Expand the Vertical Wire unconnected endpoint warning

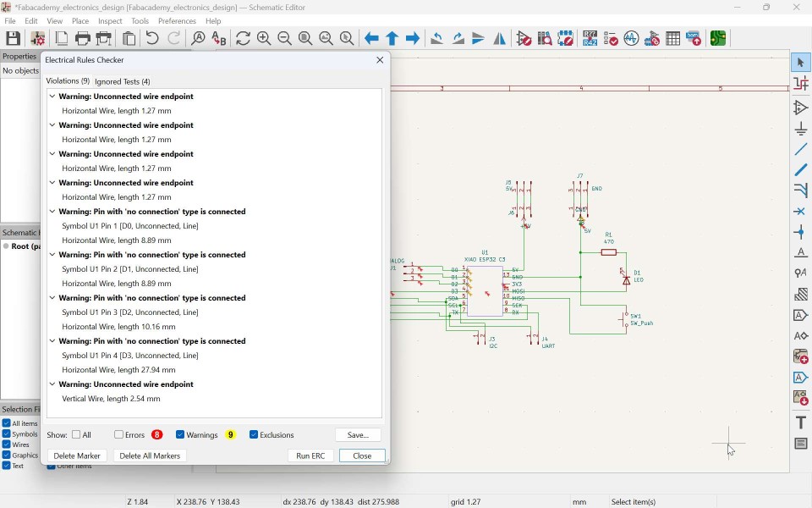click(52, 384)
